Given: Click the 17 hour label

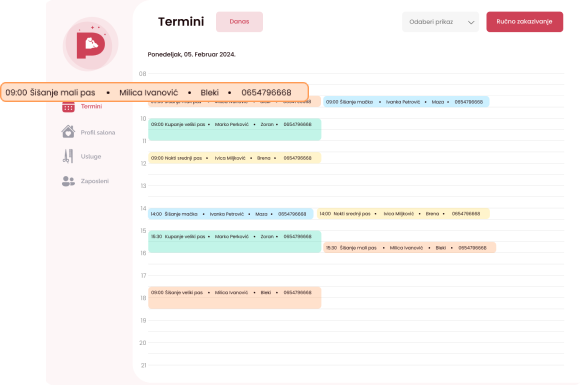Looking at the screenshot, I should [x=143, y=275].
